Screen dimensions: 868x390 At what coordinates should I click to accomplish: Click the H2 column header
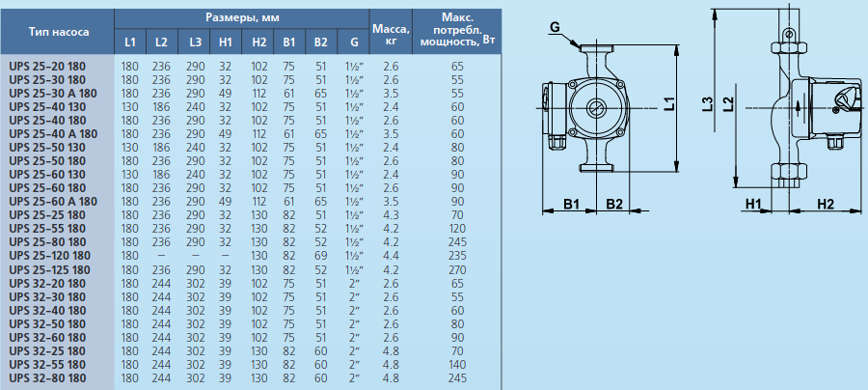259,42
